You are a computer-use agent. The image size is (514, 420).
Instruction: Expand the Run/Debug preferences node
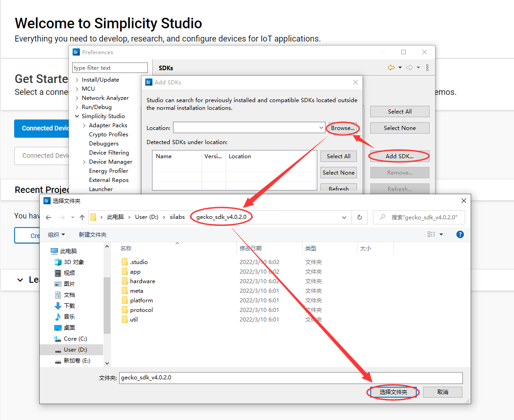[77, 107]
